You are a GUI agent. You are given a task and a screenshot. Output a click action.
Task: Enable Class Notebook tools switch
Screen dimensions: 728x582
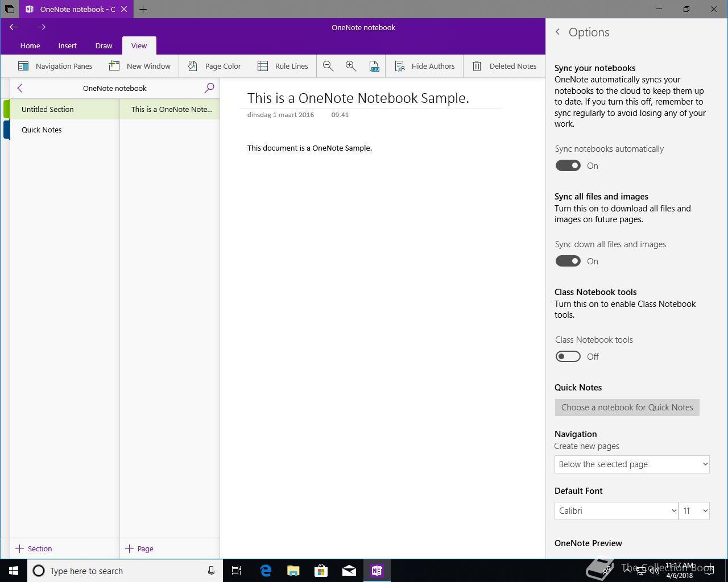coord(568,356)
